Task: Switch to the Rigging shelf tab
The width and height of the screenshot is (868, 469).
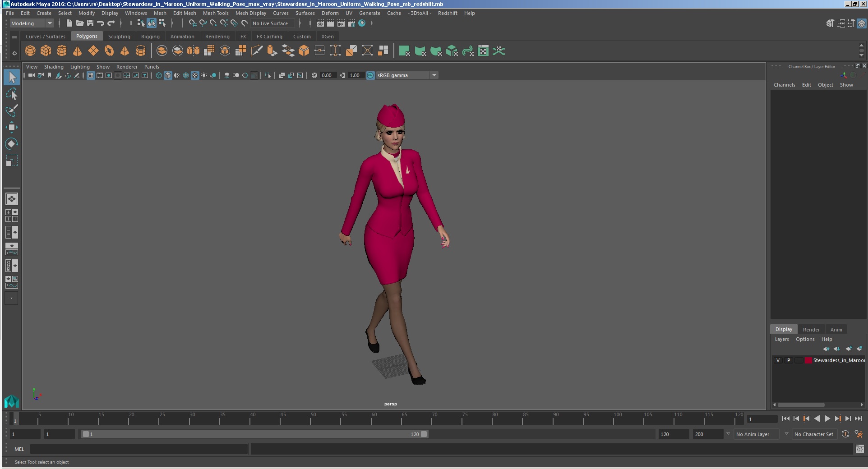Action: [x=150, y=37]
